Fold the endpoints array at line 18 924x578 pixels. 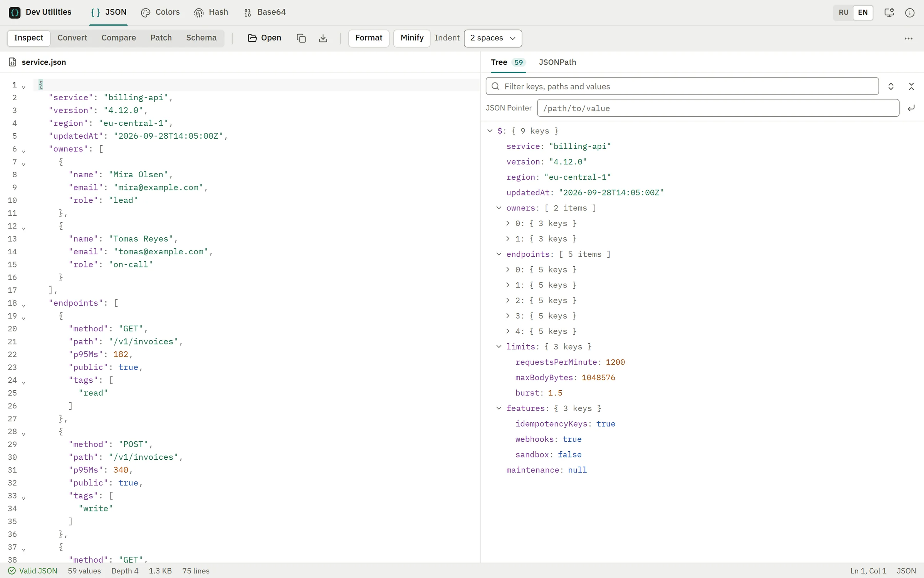click(23, 305)
